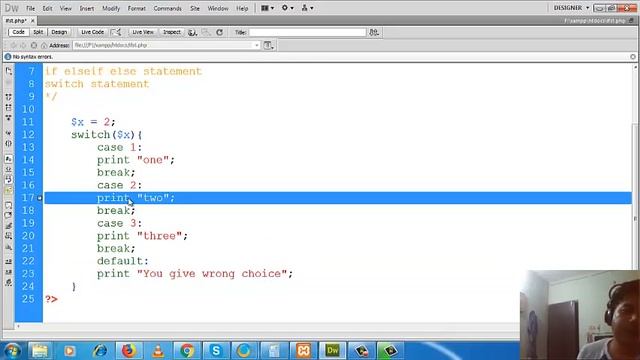Close the ifst.php document tab
This screenshot has width=640, height=360.
coord(33,20)
